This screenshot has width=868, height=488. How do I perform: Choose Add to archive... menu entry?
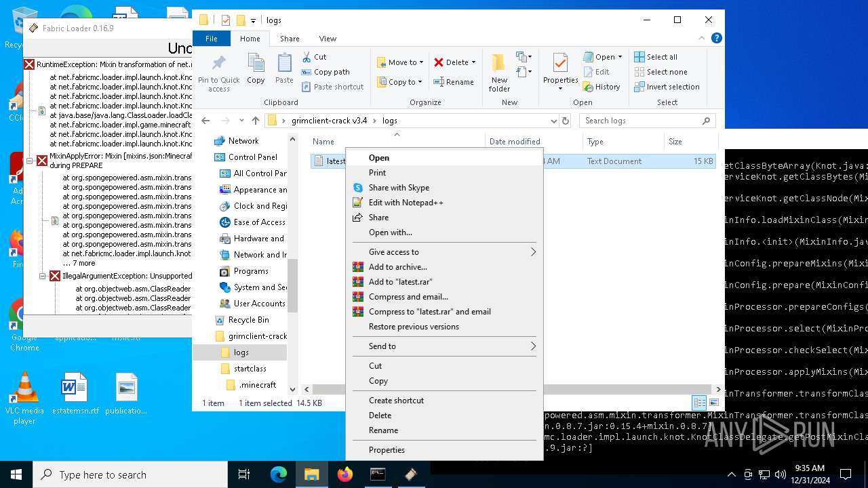[x=444, y=267]
